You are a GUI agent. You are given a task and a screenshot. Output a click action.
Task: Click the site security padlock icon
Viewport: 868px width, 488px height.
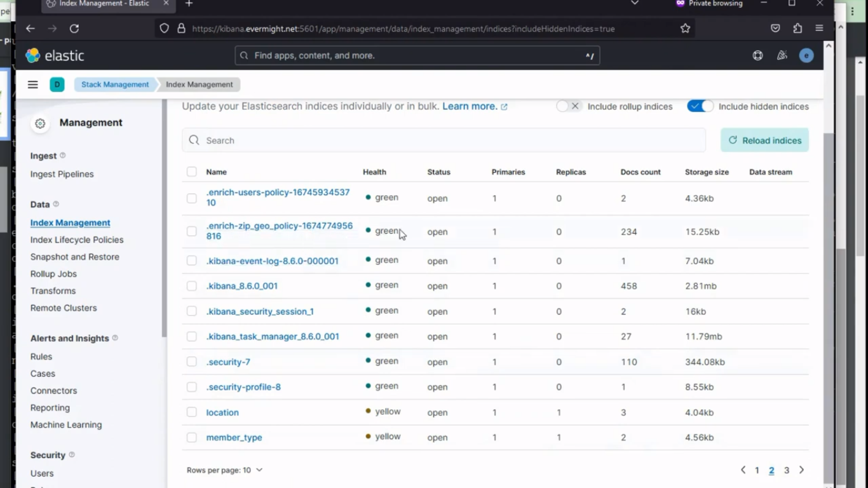click(x=181, y=29)
